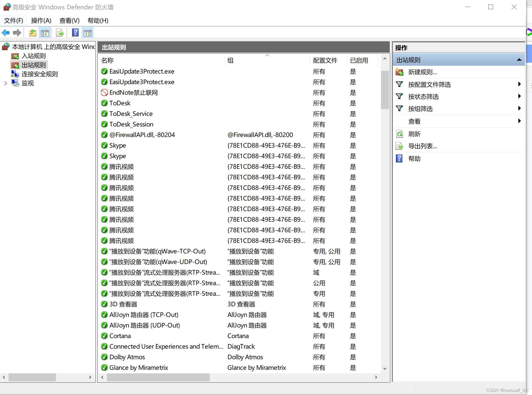
Task: Click the funnel icon next to 按状态筛选
Action: (x=399, y=96)
